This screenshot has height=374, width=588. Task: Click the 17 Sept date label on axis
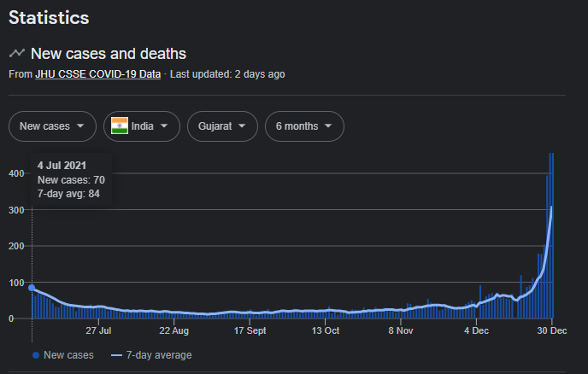250,330
